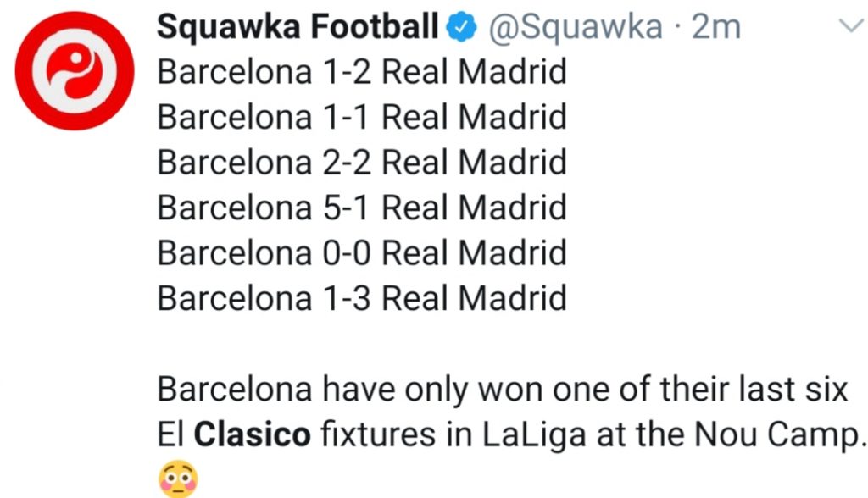Click the Barcelona 5-1 Real Madrid line
Image resolution: width=868 pixels, height=498 pixels.
[x=362, y=207]
